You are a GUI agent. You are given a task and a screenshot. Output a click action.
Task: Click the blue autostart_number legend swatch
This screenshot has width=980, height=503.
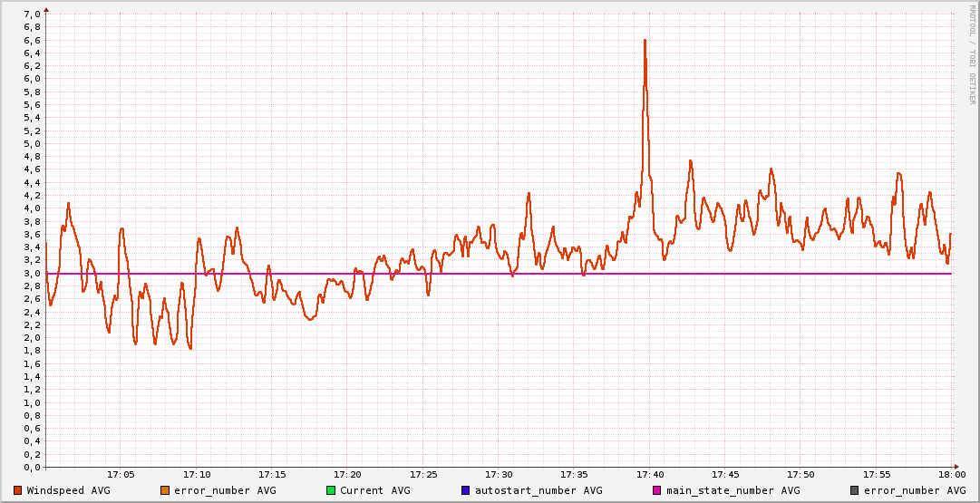pos(466,490)
